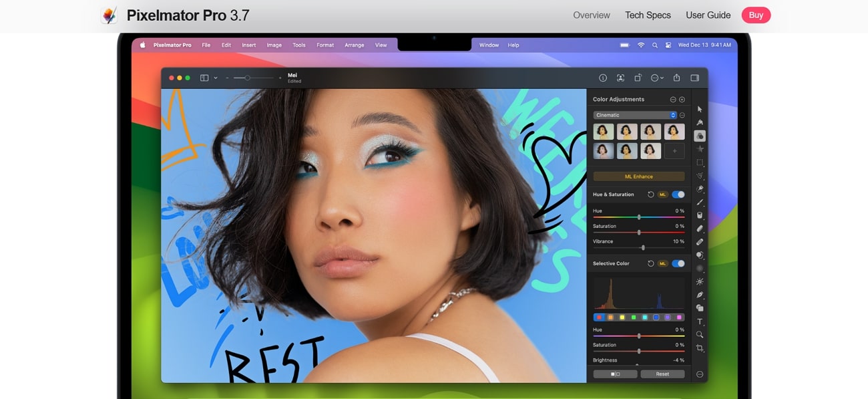The height and width of the screenshot is (399, 868).
Task: Add a preset with the plus tile
Action: [x=674, y=151]
